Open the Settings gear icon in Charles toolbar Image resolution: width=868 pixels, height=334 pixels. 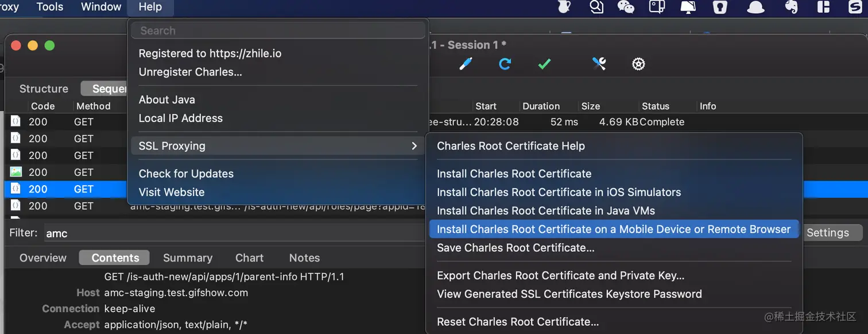tap(638, 64)
